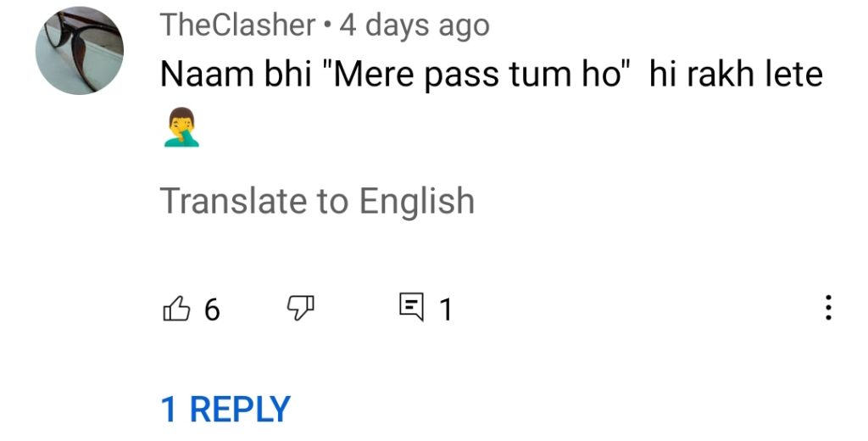The height and width of the screenshot is (441, 868).
Task: Click the word English in translate option
Action: point(417,201)
